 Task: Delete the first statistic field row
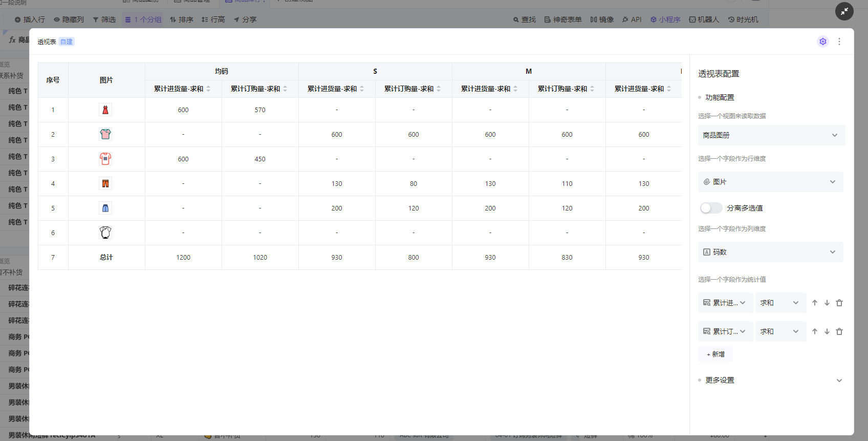coord(839,303)
